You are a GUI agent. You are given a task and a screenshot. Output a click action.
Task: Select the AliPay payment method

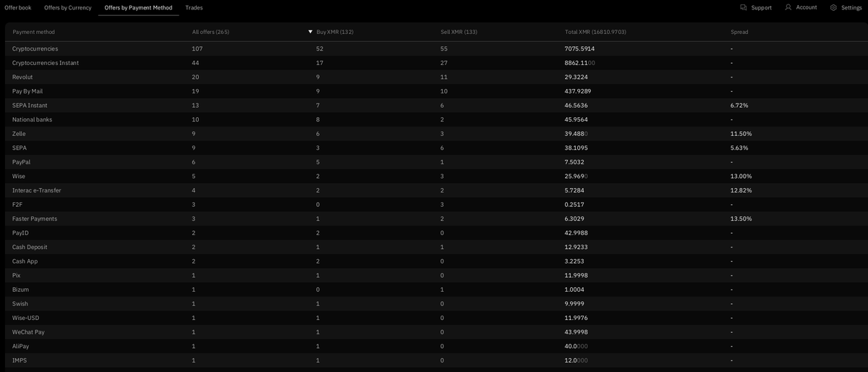[20, 346]
